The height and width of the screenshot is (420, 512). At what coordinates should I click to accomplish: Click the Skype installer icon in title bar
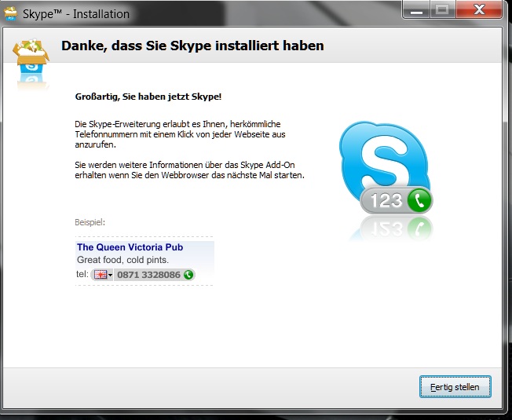[x=10, y=13]
